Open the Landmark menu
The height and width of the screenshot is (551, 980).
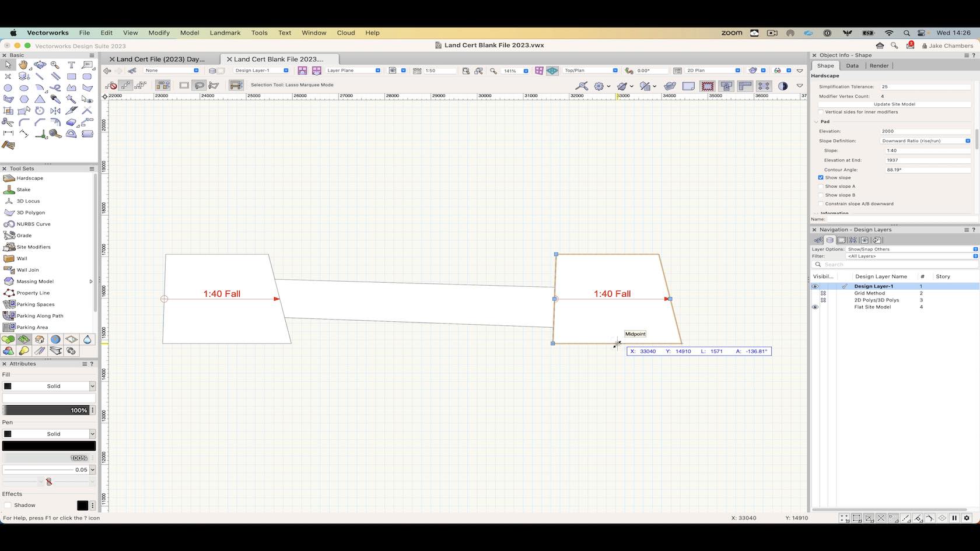point(225,33)
